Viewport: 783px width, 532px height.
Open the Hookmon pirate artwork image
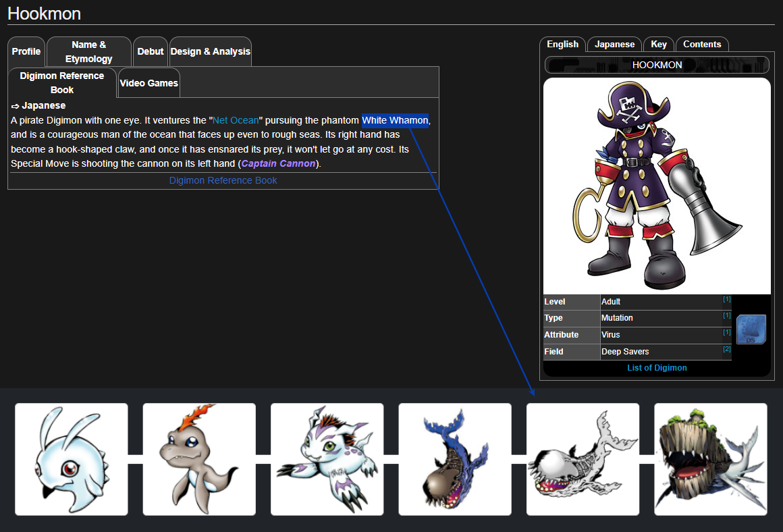(657, 186)
